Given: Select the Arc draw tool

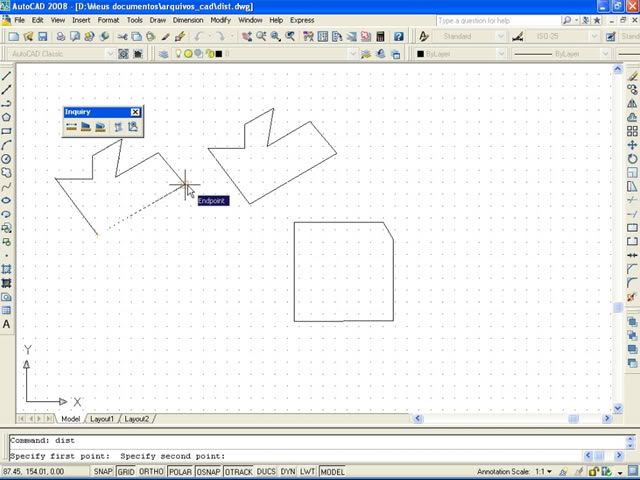Looking at the screenshot, I should (6, 145).
